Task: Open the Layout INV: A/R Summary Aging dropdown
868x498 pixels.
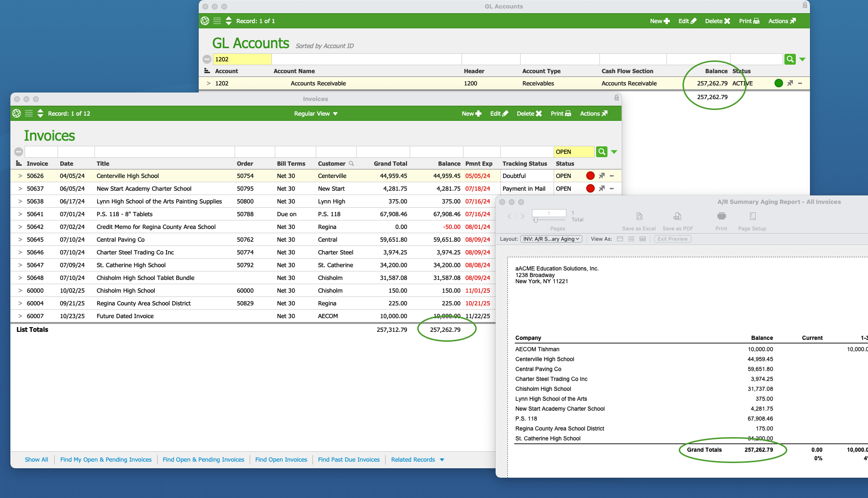Action: click(551, 239)
